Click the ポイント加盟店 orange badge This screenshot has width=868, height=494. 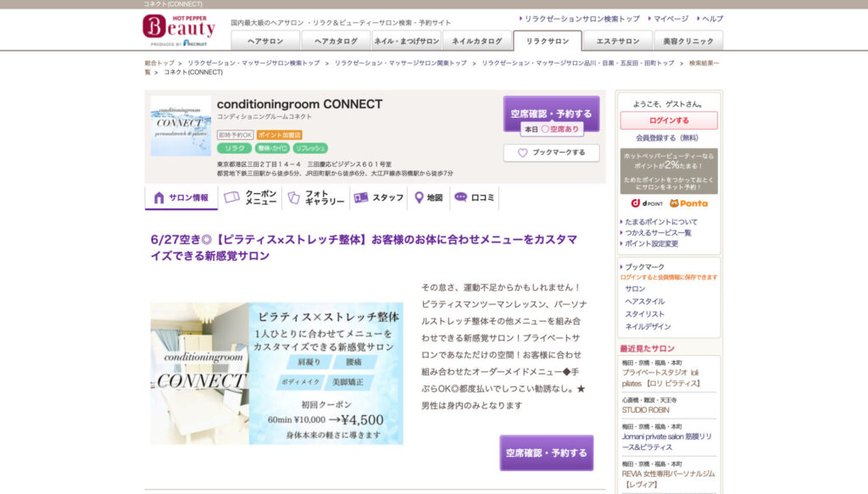279,135
